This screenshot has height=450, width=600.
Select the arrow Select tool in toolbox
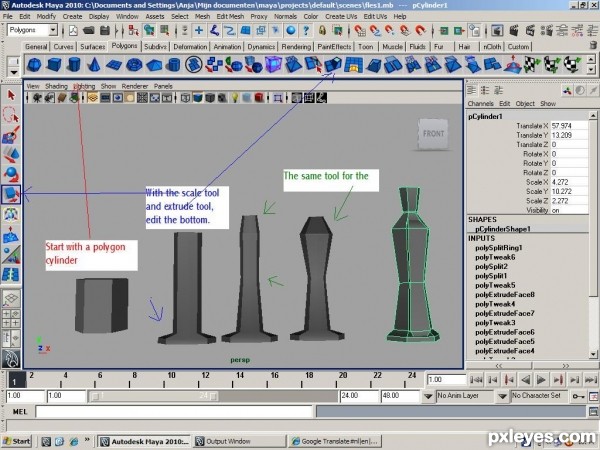(11, 95)
